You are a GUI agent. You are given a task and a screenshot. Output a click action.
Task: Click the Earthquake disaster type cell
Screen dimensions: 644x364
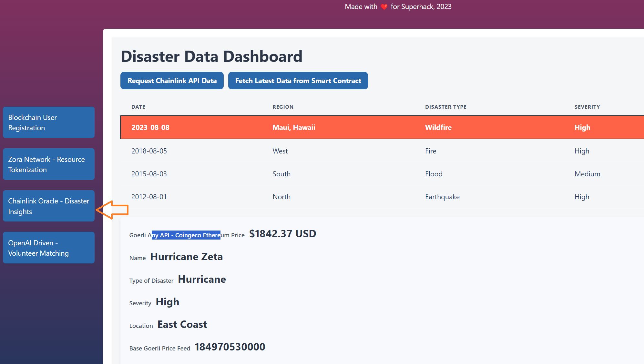(442, 197)
